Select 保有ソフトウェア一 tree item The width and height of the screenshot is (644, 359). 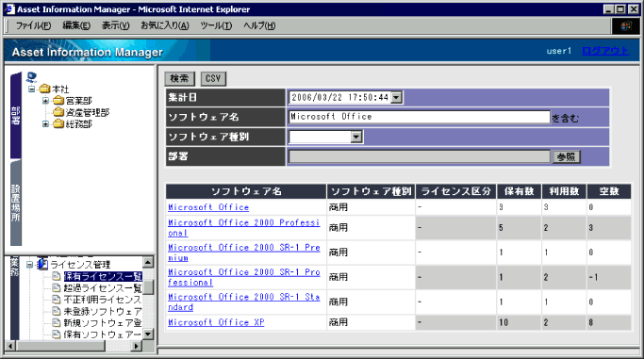(x=102, y=335)
